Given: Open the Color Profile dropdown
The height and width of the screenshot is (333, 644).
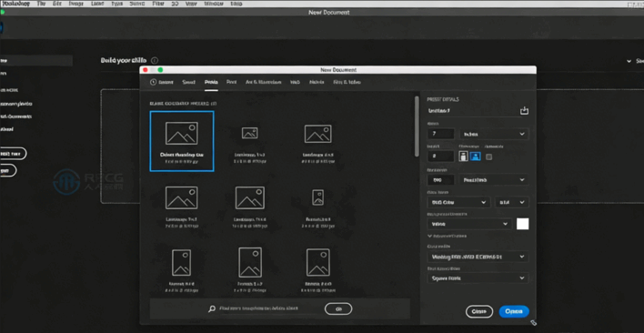Looking at the screenshot, I should pyautogui.click(x=478, y=257).
